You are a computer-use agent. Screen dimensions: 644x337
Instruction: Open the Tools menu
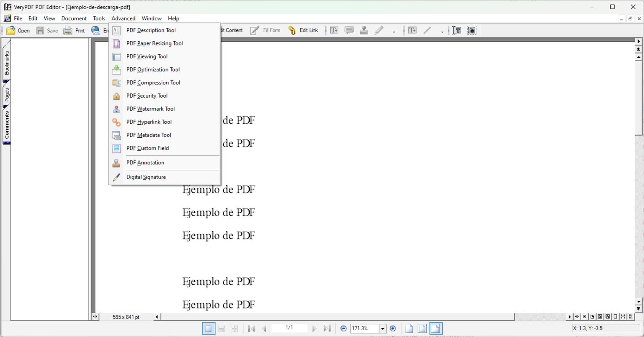click(x=99, y=19)
